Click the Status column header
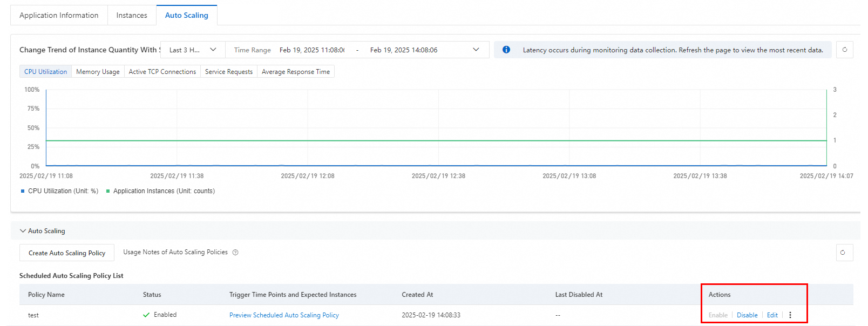Screen dimensions: 868x326 [152, 295]
